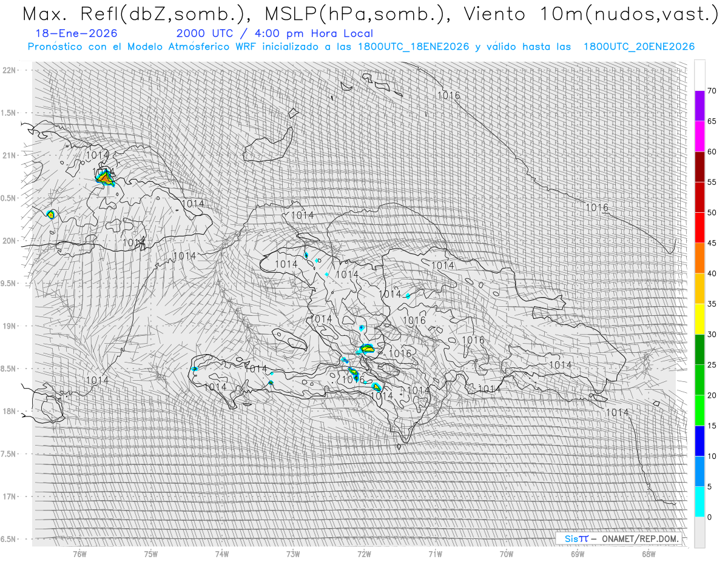Click the '1016' isobar label nearest the 22N line
The width and height of the screenshot is (728, 562).
[x=448, y=95]
